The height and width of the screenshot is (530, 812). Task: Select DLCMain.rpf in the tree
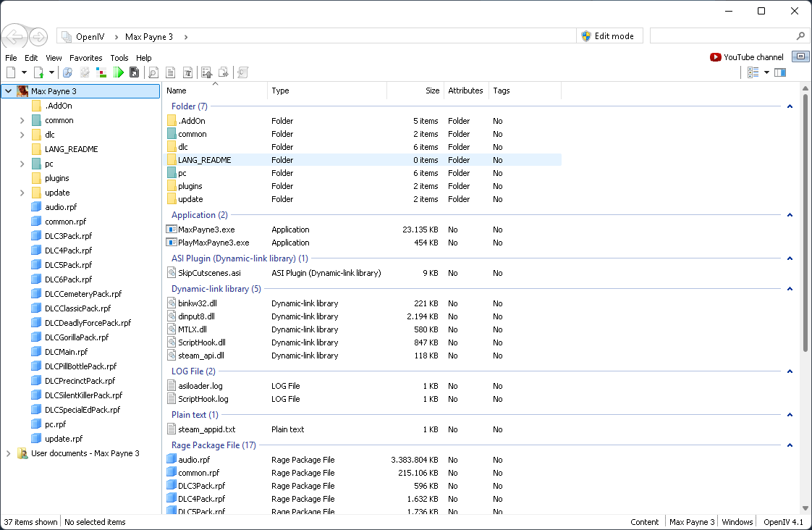click(67, 352)
